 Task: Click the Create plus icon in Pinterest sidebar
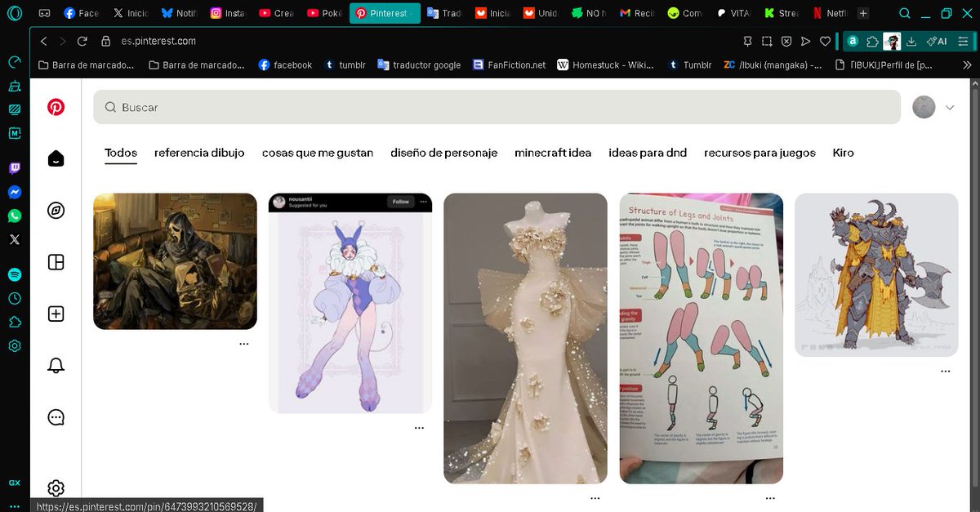pos(56,314)
